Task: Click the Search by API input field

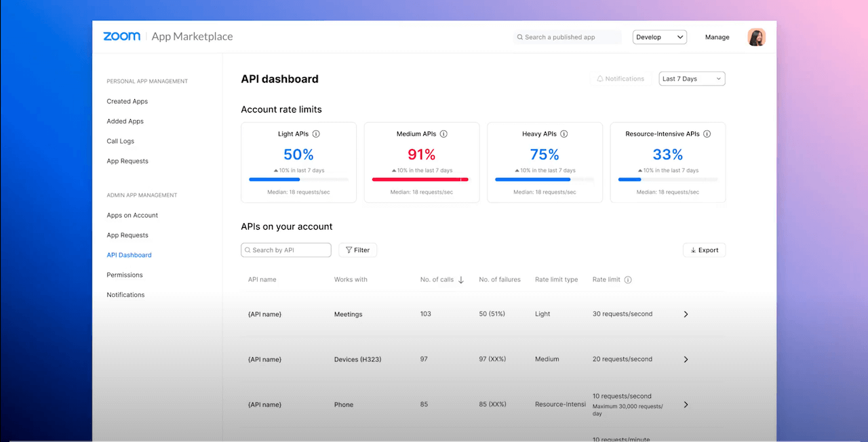Action: [285, 249]
